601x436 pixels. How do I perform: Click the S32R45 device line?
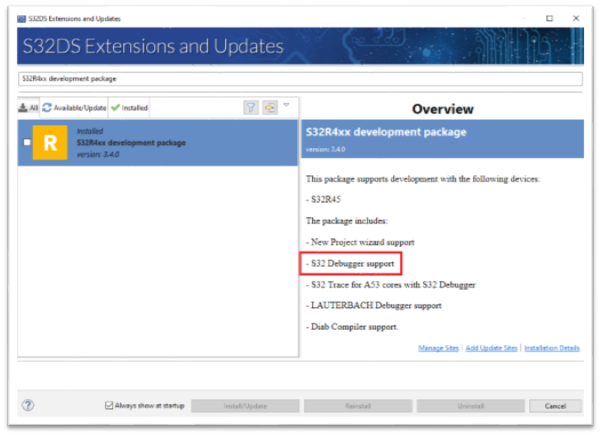(323, 199)
